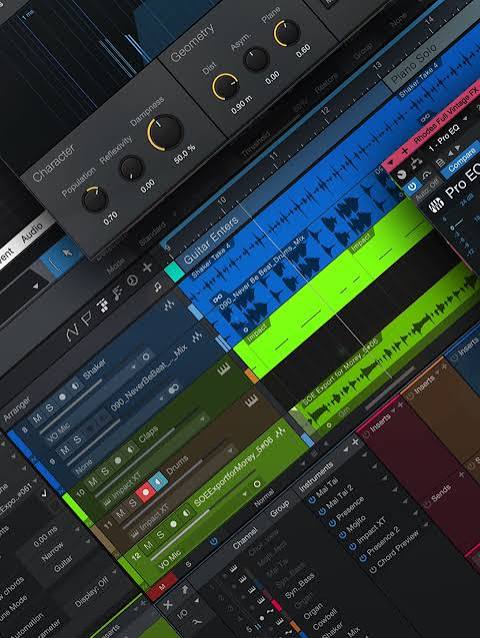Mute the Shaker track
480x638 pixels.
(x=37, y=417)
